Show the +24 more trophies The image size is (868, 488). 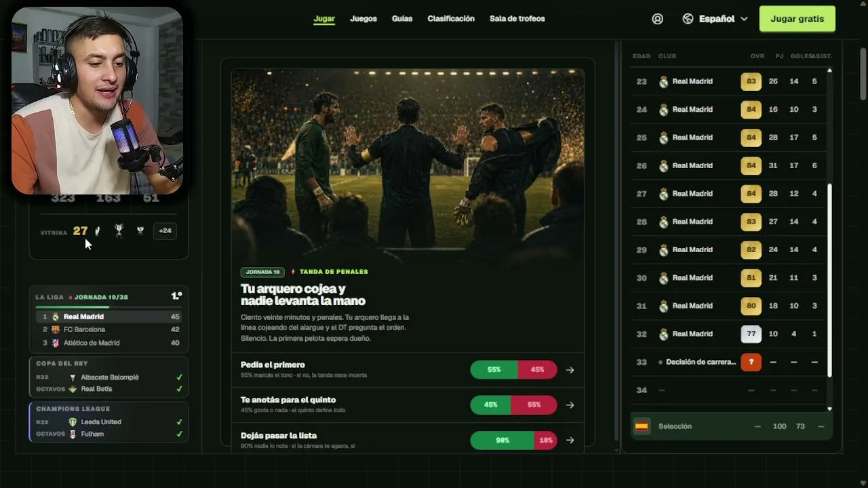click(165, 230)
